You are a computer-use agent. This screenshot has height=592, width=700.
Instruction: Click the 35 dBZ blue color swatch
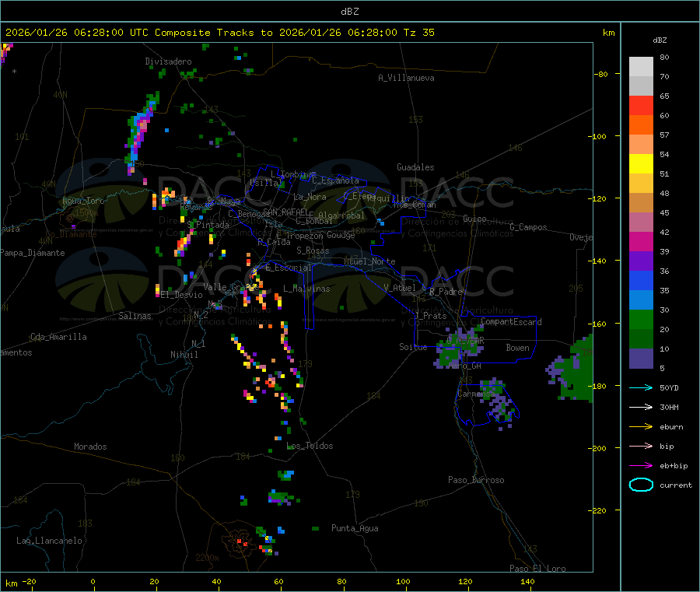(x=641, y=300)
